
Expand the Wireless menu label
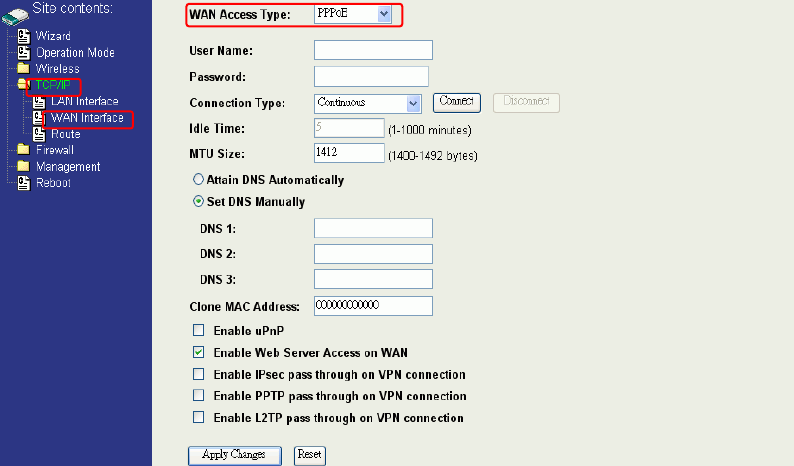58,69
